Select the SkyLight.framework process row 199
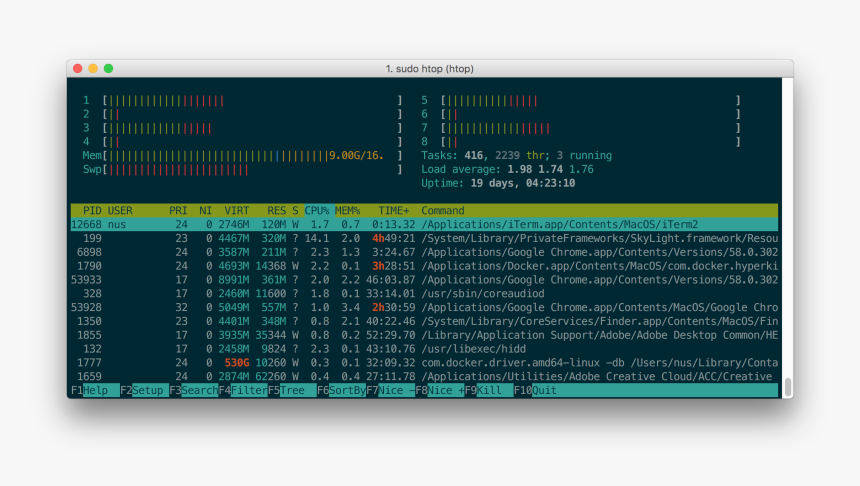 [x=424, y=238]
